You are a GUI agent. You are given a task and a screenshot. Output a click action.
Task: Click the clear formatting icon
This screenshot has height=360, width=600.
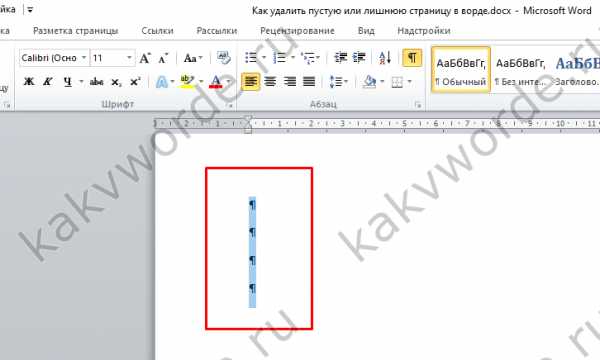tap(223, 58)
